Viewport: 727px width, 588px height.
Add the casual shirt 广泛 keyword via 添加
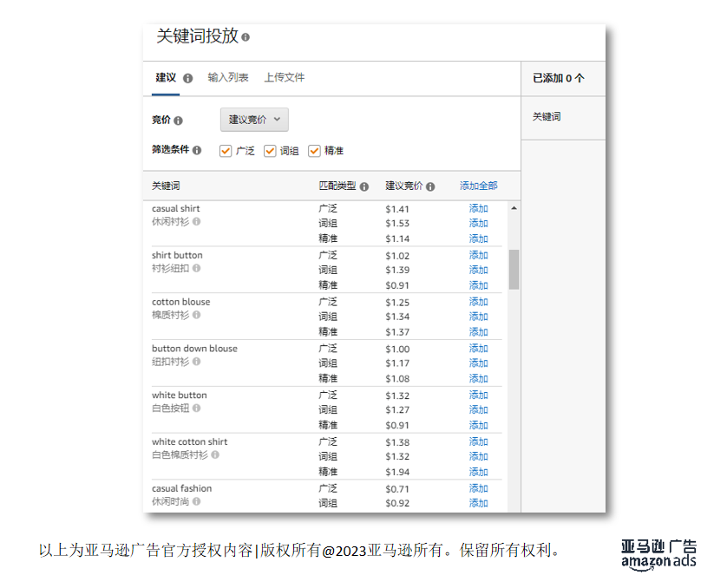click(x=478, y=207)
